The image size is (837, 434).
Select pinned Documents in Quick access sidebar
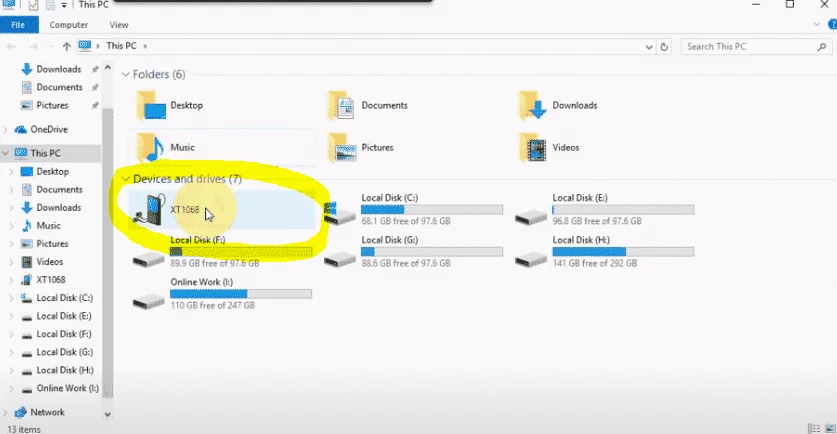(59, 88)
